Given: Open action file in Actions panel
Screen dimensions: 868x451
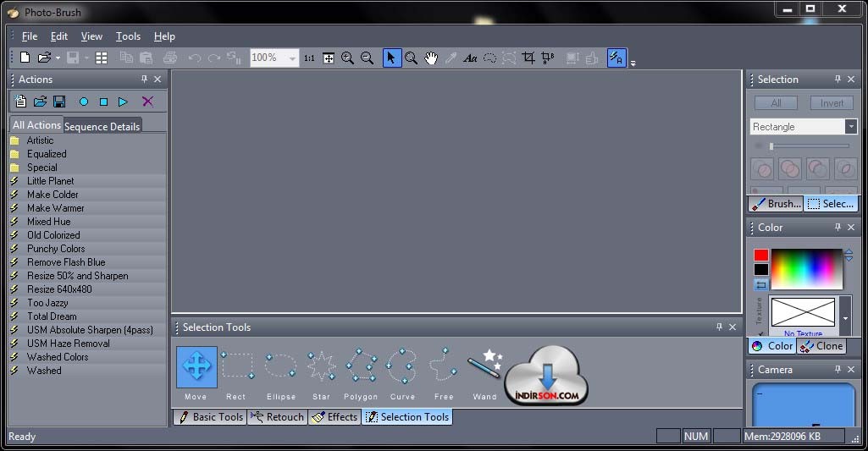Looking at the screenshot, I should point(40,102).
